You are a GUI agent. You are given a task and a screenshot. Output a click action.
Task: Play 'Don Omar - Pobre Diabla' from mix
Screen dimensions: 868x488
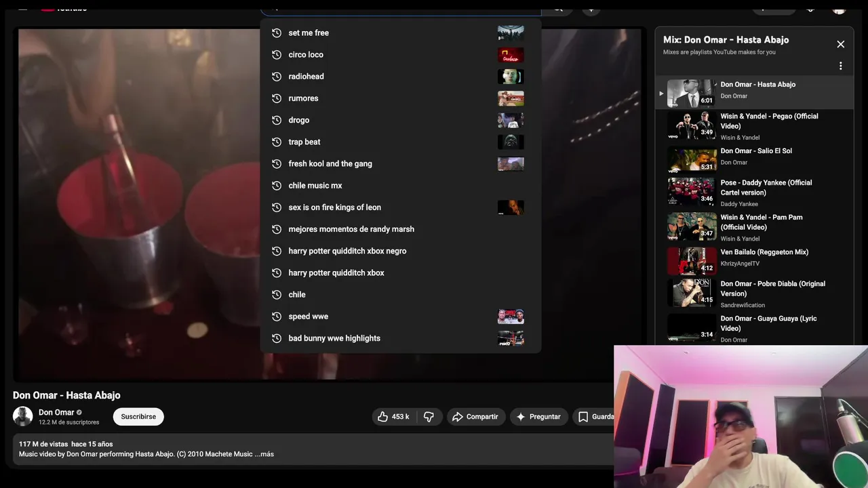tap(755, 293)
